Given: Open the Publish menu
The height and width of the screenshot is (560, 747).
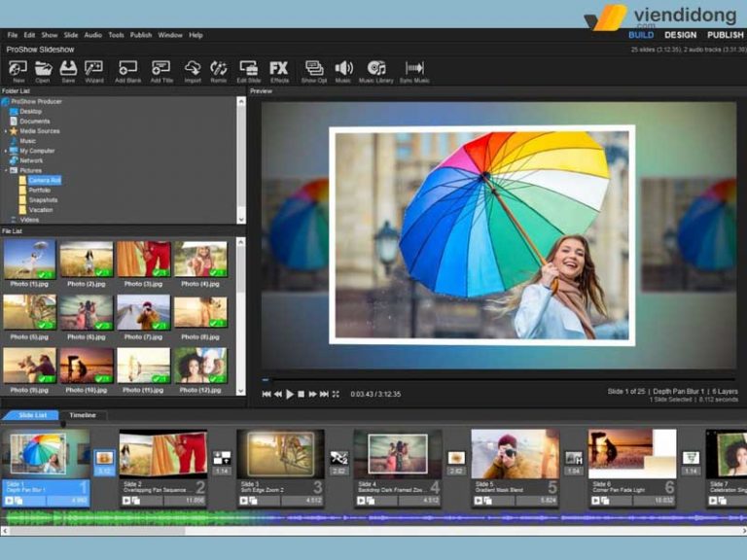Looking at the screenshot, I should coord(141,35).
